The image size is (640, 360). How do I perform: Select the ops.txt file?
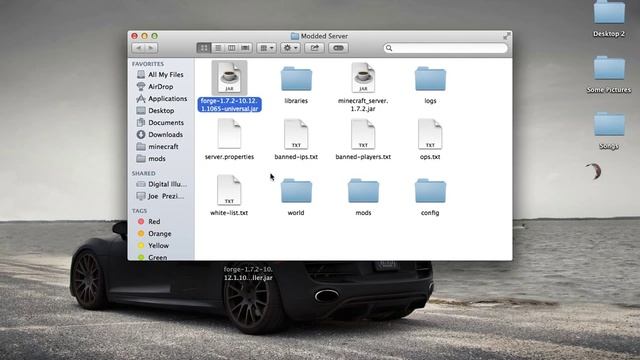pos(430,134)
